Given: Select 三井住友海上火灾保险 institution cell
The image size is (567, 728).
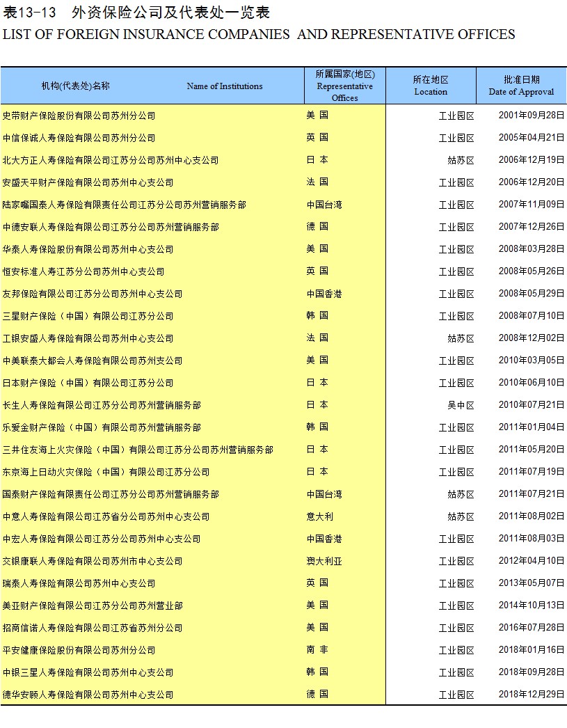Looking at the screenshot, I should pos(138,450).
